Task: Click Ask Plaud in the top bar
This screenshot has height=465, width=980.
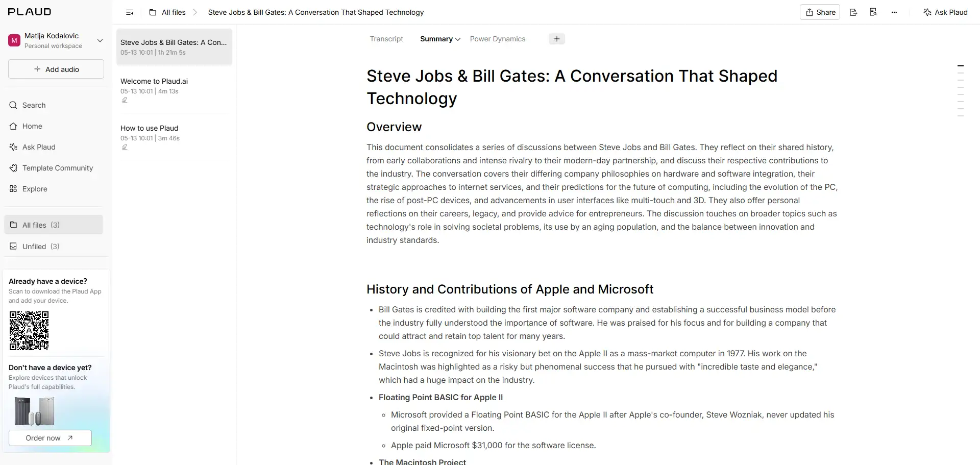Action: point(945,12)
